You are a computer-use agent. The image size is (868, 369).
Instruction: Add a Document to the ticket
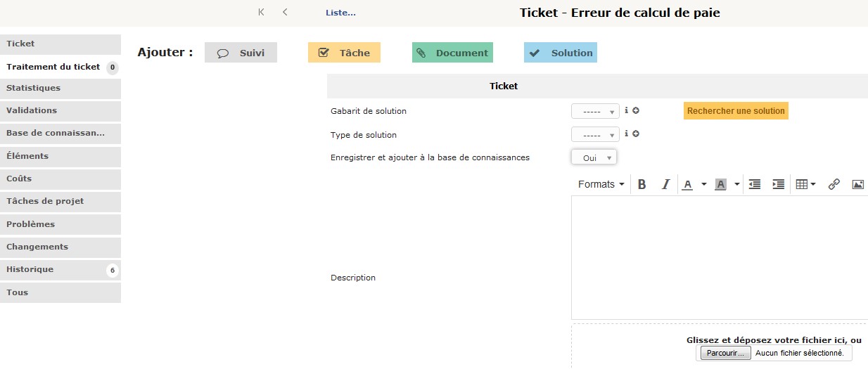(452, 53)
